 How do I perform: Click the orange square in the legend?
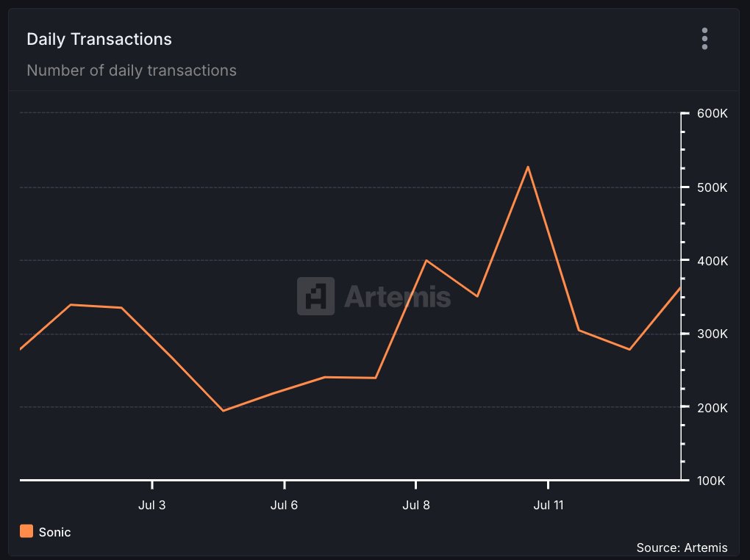click(26, 531)
